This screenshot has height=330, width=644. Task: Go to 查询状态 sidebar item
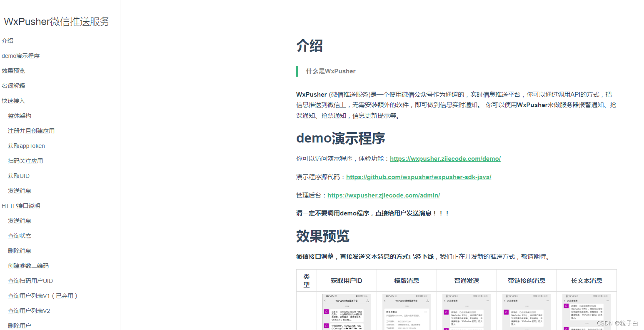[x=20, y=236]
